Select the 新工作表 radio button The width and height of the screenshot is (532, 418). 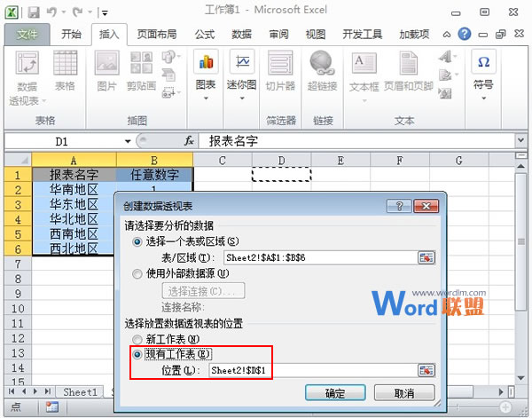pos(137,338)
